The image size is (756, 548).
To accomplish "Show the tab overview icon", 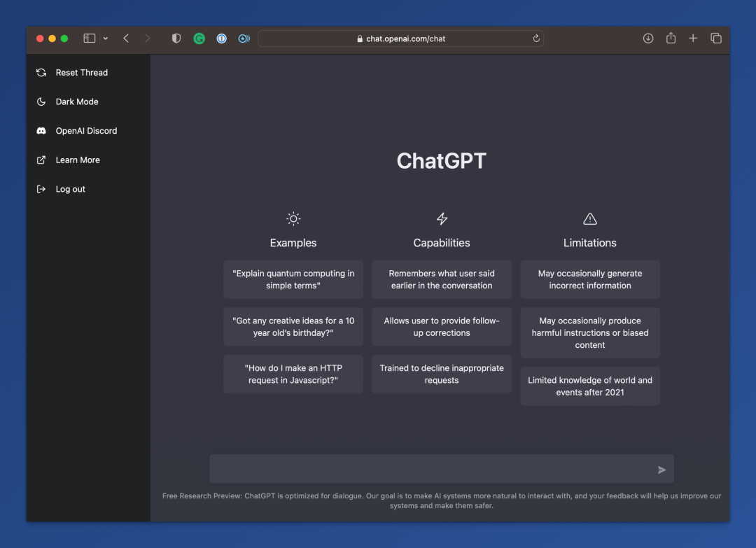I will click(716, 38).
